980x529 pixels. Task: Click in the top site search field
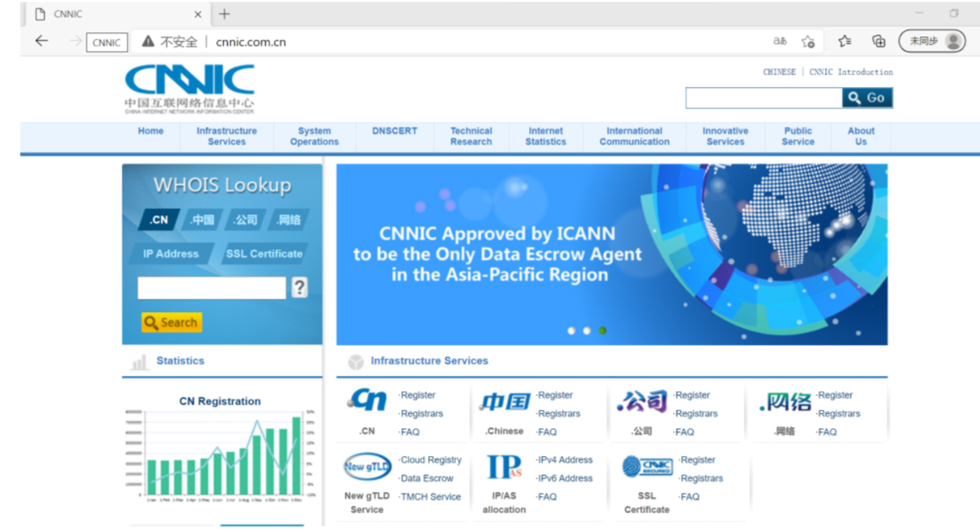(764, 98)
